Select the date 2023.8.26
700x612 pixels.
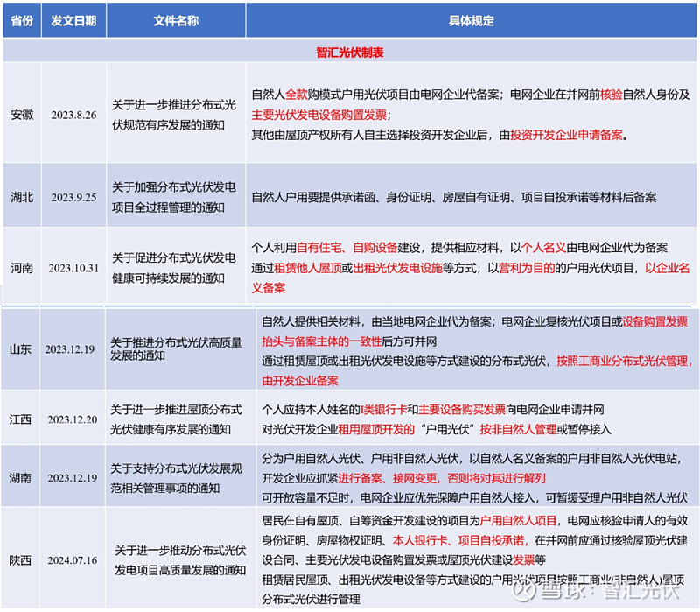click(73, 115)
